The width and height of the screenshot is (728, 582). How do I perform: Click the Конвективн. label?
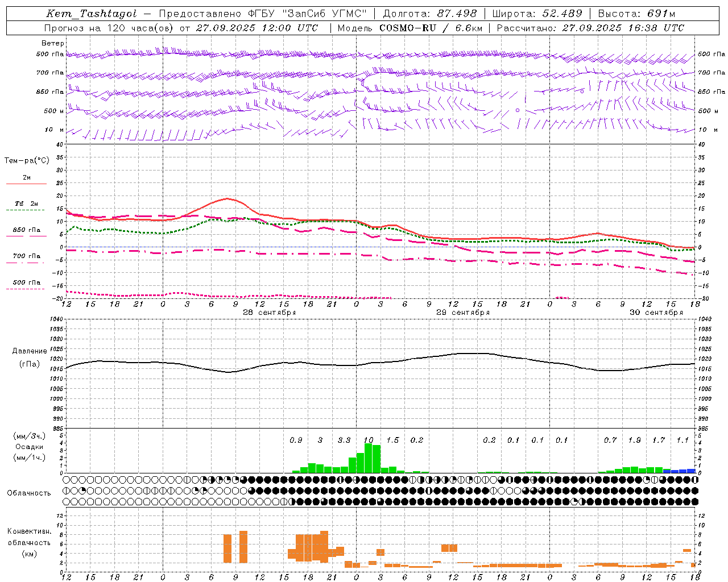coord(30,531)
